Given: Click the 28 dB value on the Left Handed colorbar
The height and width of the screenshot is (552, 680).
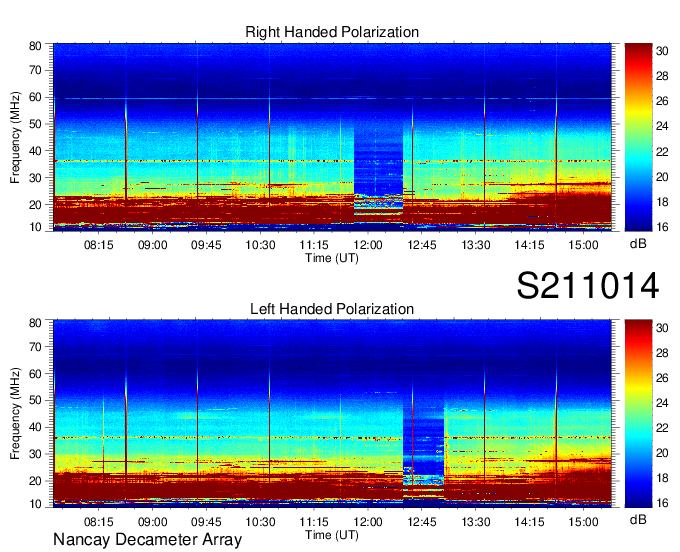Looking at the screenshot, I should 662,353.
